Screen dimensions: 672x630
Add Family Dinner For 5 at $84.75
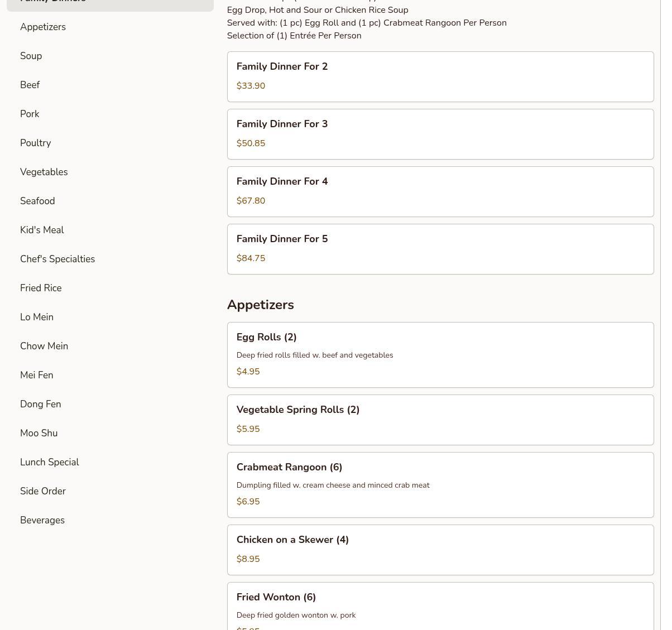(x=440, y=249)
